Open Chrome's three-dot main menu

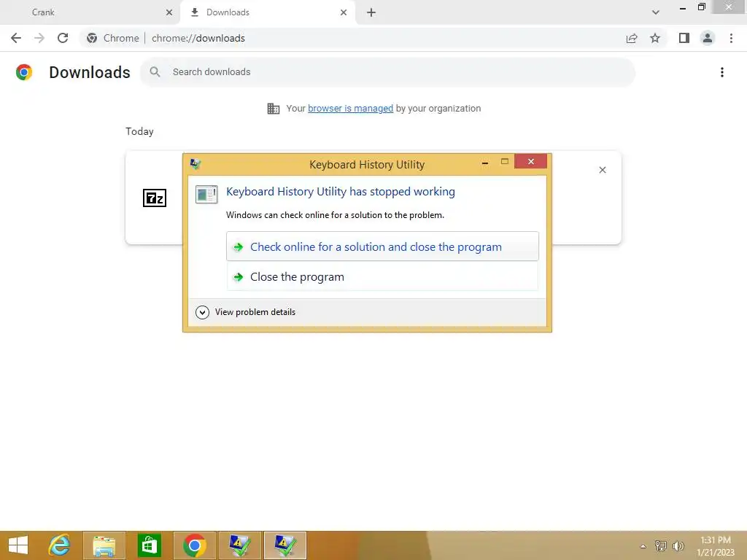click(x=731, y=38)
